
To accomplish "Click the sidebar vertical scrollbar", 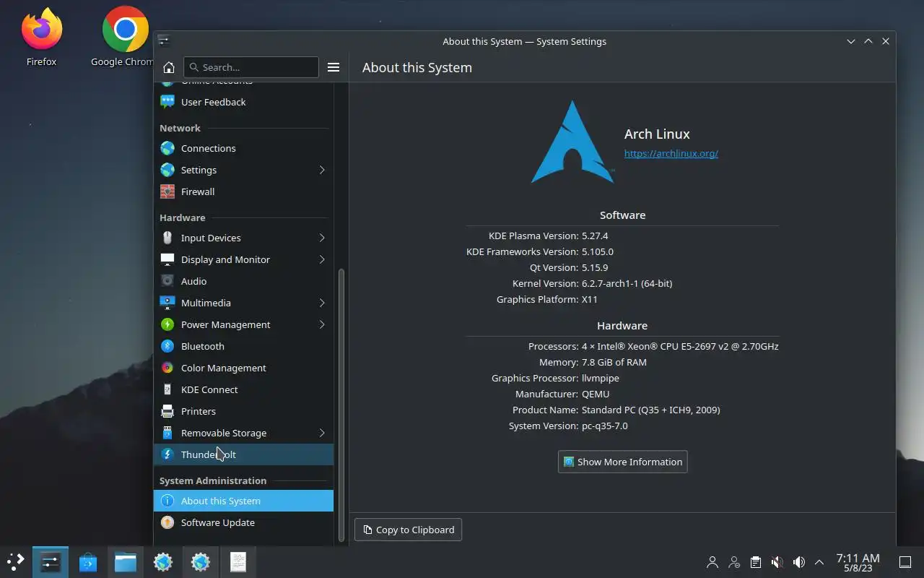I will [x=341, y=405].
